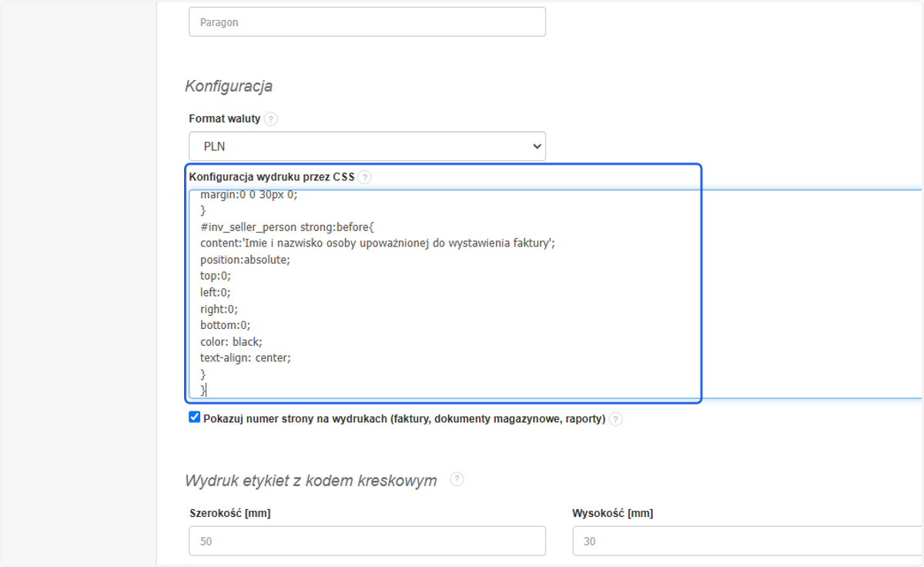Click the content:'Imie i nazwisko osoby...' line

pos(377,243)
